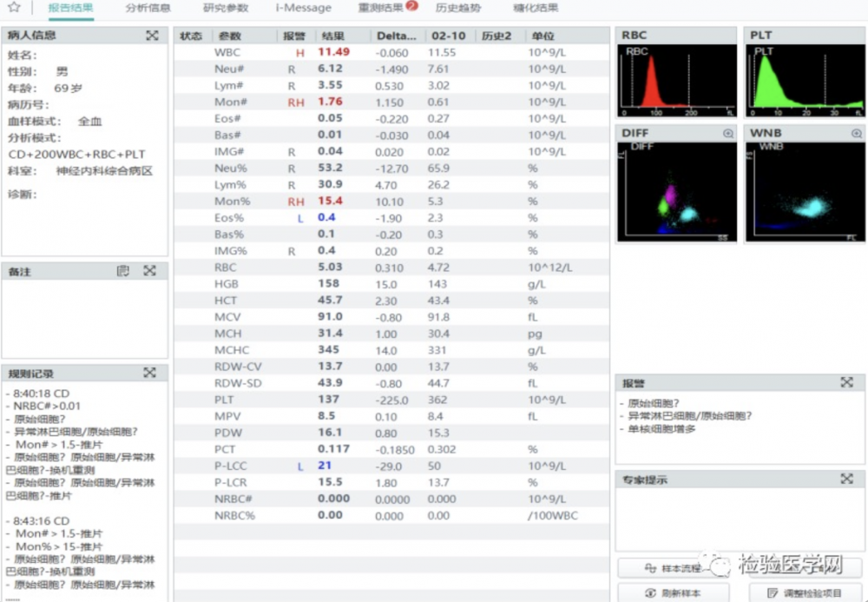Expand the 报警 alarm panel
This screenshot has width=868, height=602.
point(846,383)
